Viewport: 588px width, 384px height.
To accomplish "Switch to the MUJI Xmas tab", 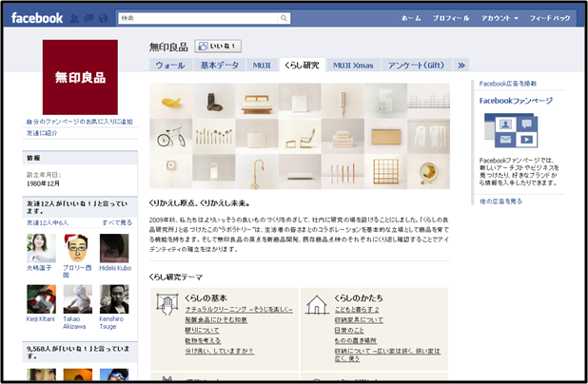I will 353,66.
